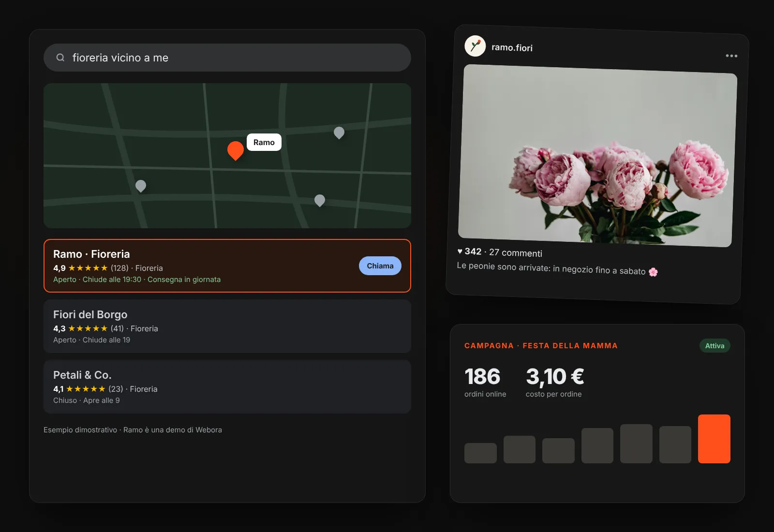The image size is (774, 532).
Task: Open the three-dot post options menu
Action: [731, 56]
